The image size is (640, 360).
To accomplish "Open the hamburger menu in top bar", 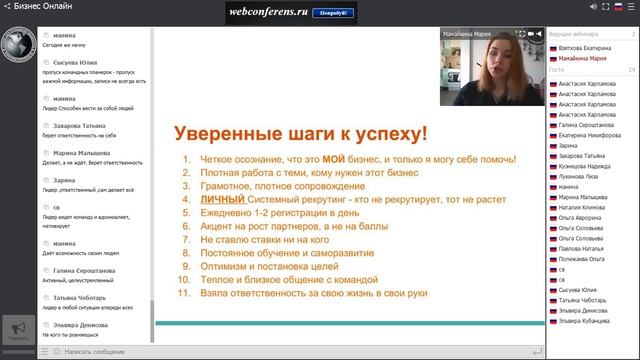I will tap(631, 7).
